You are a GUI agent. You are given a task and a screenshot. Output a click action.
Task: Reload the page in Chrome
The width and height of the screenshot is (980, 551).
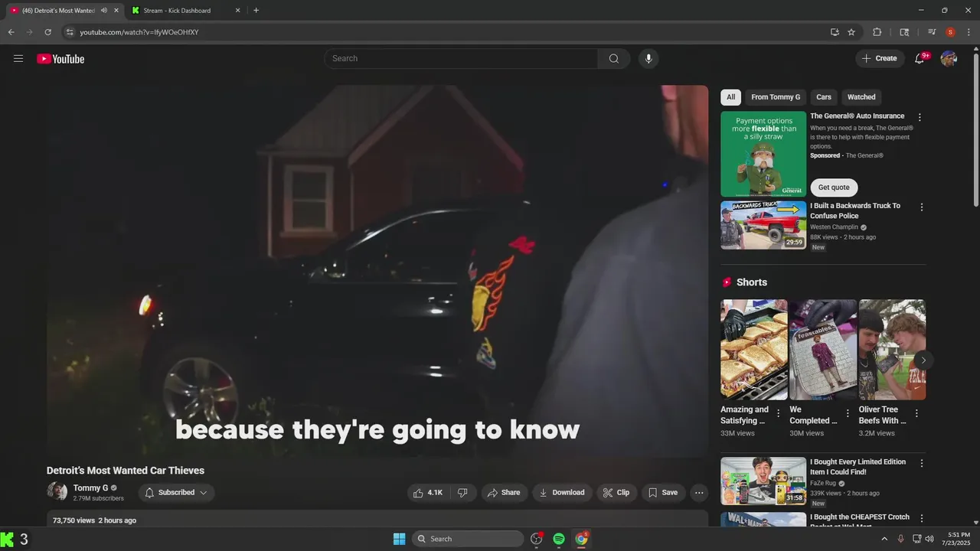tap(47, 32)
